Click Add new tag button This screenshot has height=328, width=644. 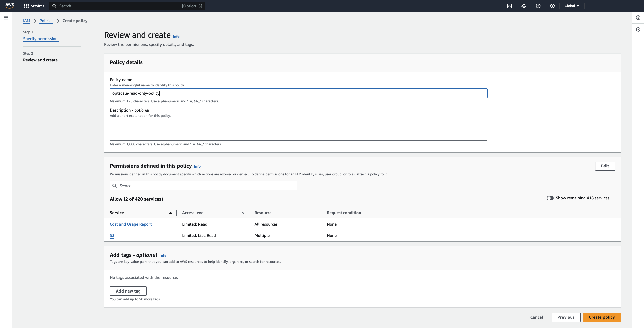click(128, 291)
